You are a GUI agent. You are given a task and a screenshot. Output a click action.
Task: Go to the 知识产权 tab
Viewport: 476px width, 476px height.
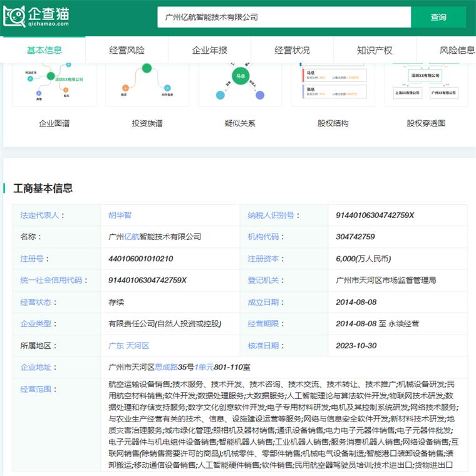point(375,50)
